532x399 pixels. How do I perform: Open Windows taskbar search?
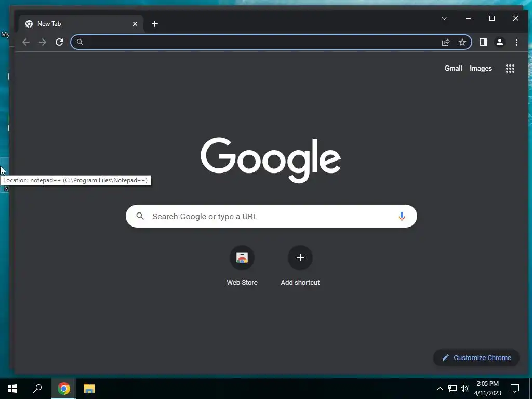[x=37, y=389]
